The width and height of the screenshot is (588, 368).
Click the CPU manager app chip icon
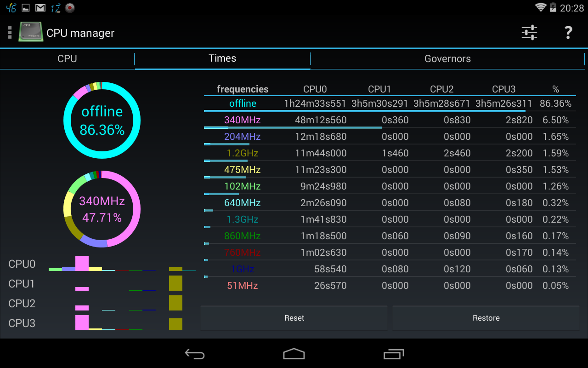point(30,32)
